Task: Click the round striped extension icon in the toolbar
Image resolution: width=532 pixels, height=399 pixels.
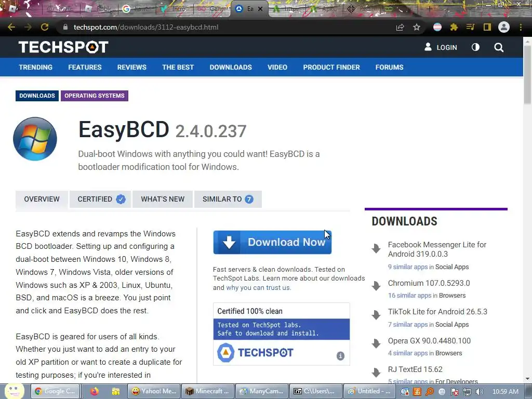Action: point(437,27)
